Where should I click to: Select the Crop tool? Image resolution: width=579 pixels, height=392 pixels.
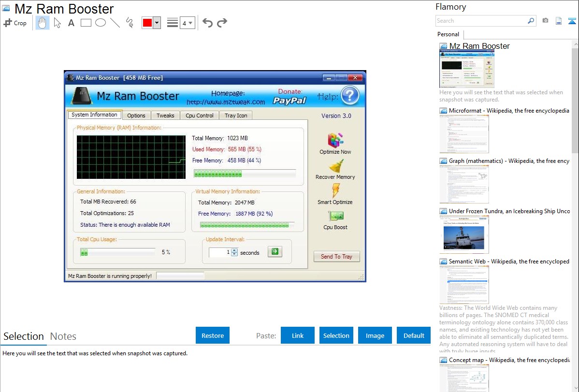click(15, 23)
